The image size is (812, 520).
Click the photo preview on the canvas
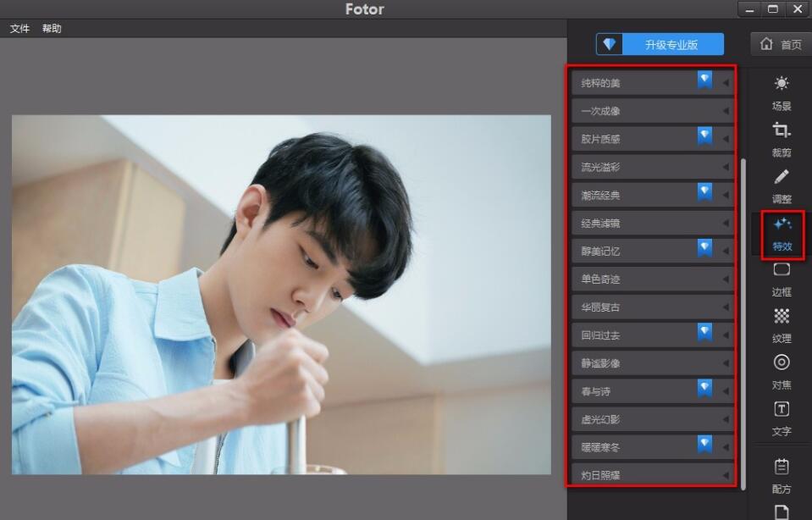pos(281,294)
